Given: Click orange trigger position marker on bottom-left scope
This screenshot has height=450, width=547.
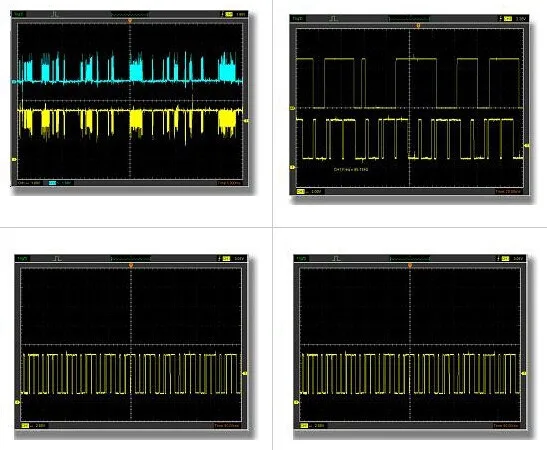Looking at the screenshot, I should 131,266.
